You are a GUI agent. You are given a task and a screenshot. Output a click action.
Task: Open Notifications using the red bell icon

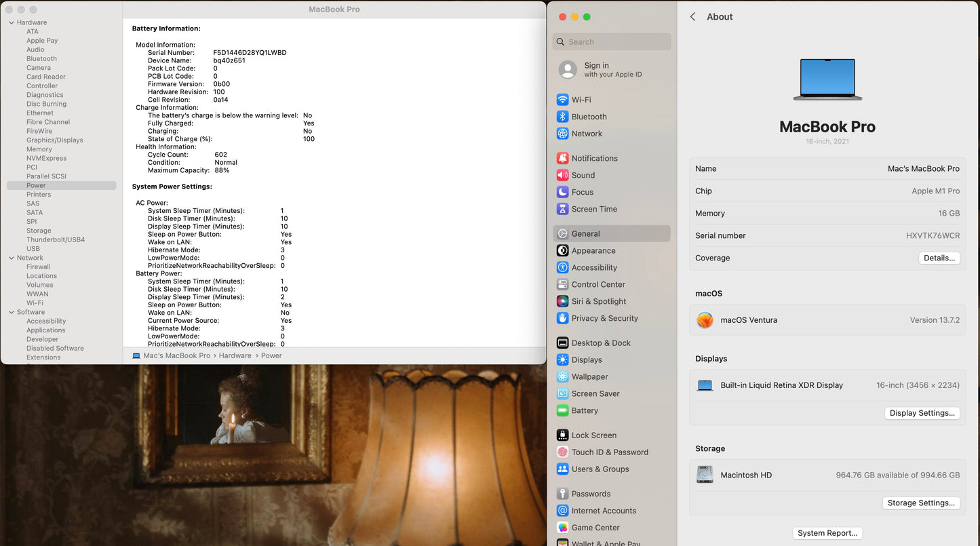coord(562,158)
